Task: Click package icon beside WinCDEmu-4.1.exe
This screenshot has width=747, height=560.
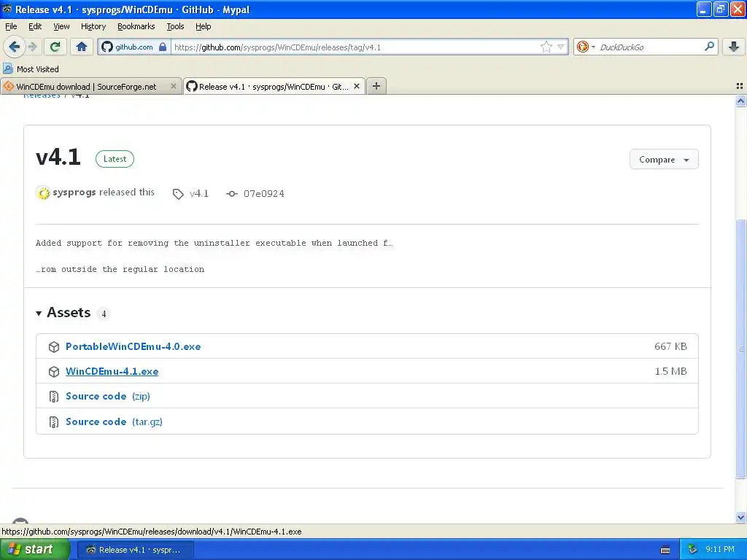Action: coord(54,372)
